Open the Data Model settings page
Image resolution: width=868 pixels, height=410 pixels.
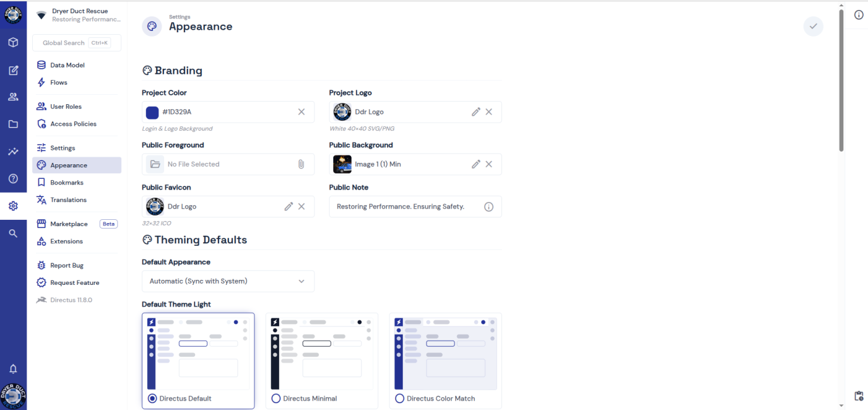pos(67,65)
